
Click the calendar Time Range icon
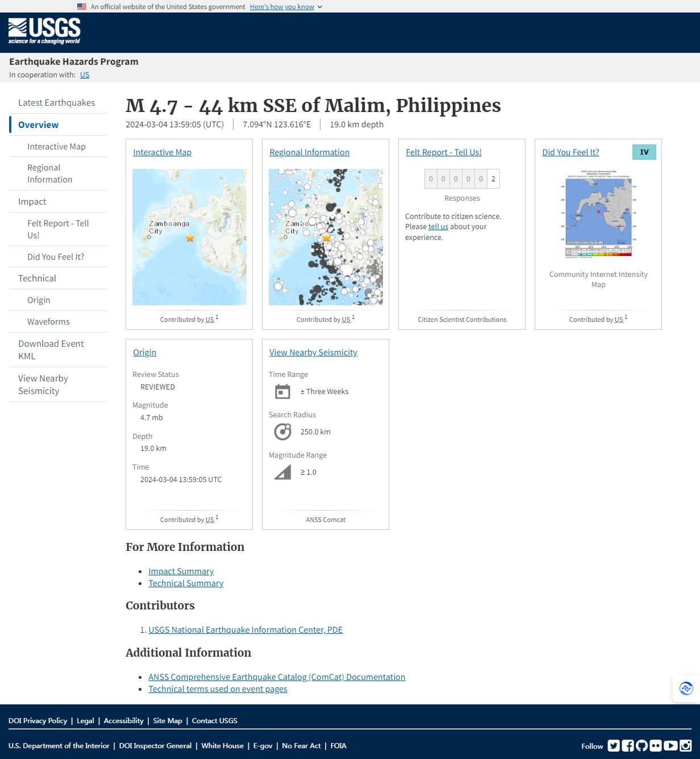click(x=282, y=392)
